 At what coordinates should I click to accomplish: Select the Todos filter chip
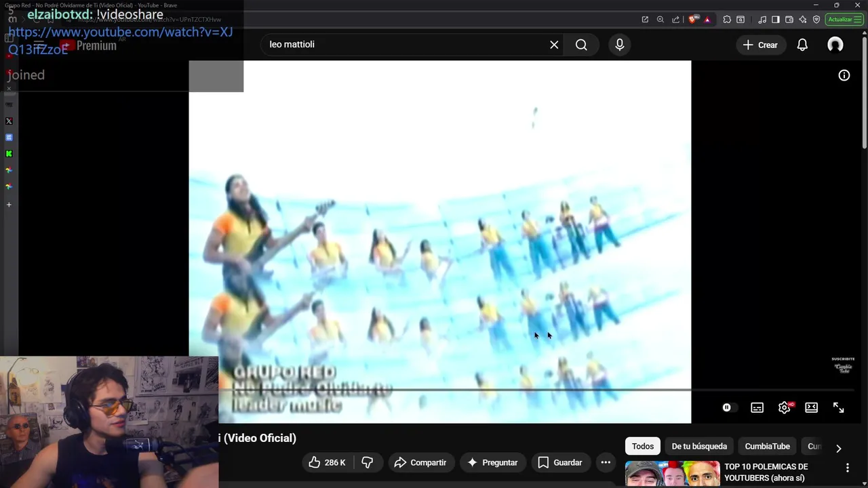coord(643,446)
